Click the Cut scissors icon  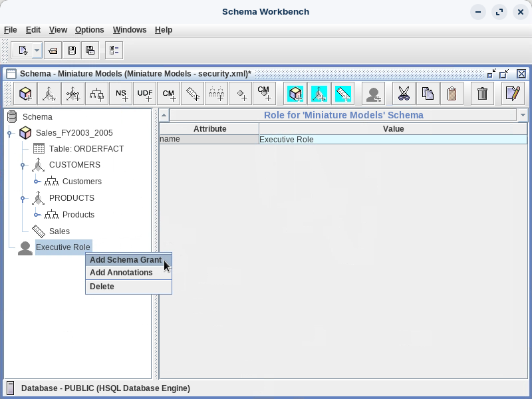[403, 94]
